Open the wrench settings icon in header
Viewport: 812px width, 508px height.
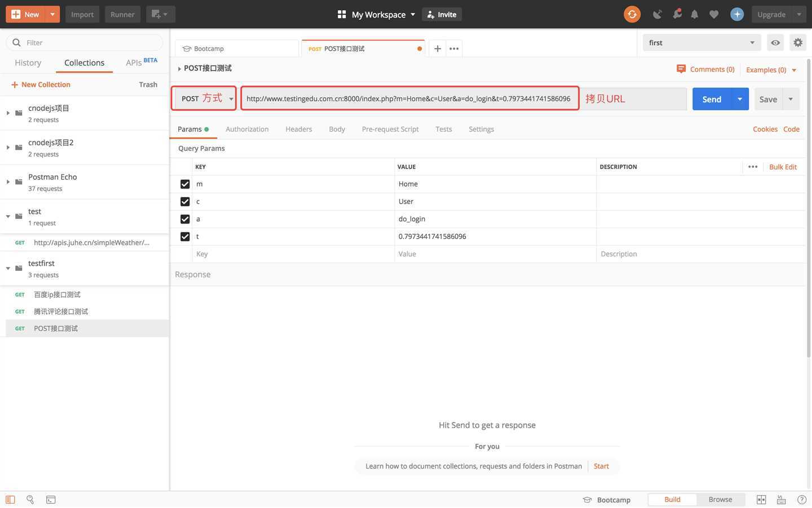677,14
